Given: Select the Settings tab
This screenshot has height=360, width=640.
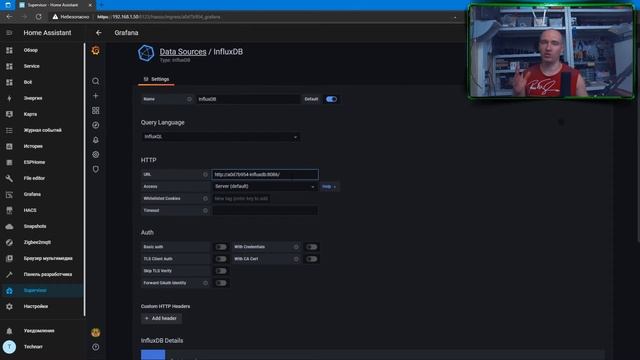Looking at the screenshot, I should click(156, 79).
